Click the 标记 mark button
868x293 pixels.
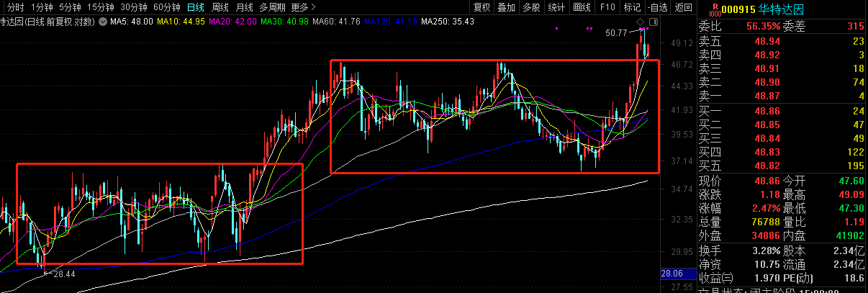pos(632,7)
